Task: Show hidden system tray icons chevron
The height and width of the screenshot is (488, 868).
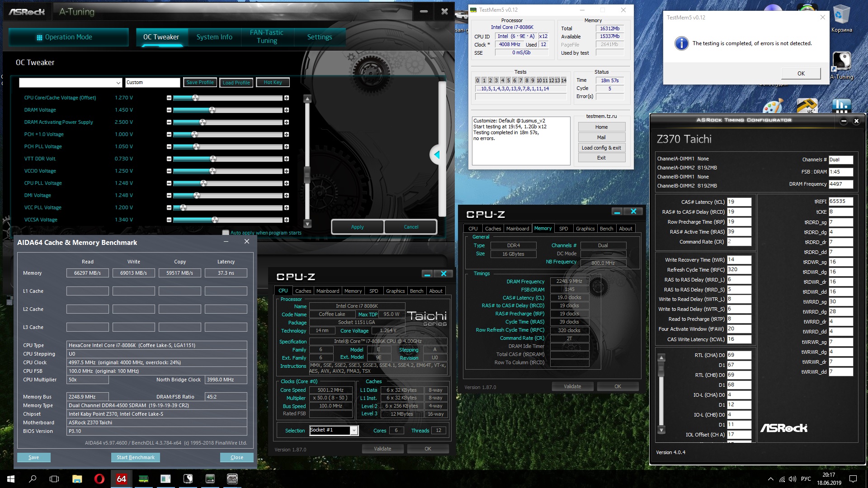Action: [770, 479]
